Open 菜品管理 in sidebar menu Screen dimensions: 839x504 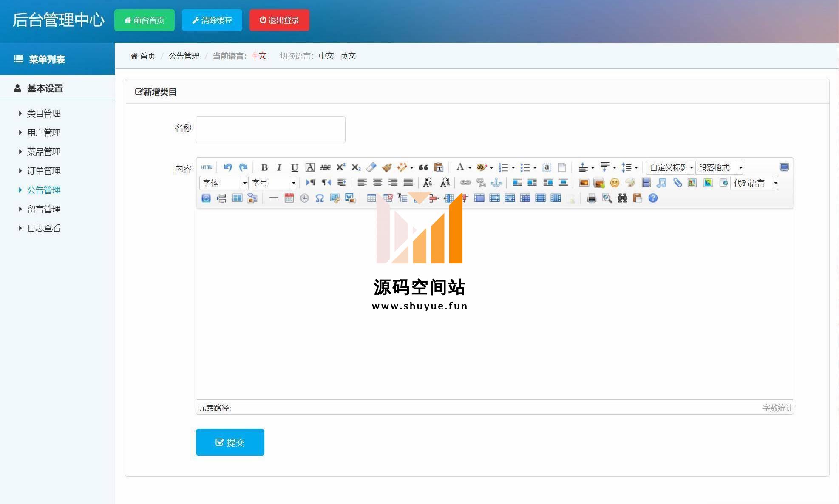[44, 152]
